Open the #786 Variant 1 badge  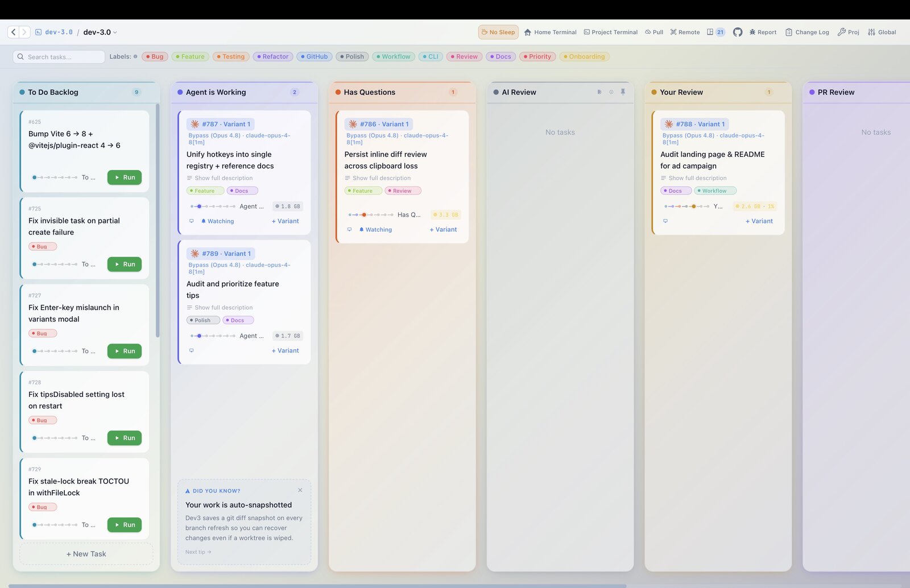point(379,124)
